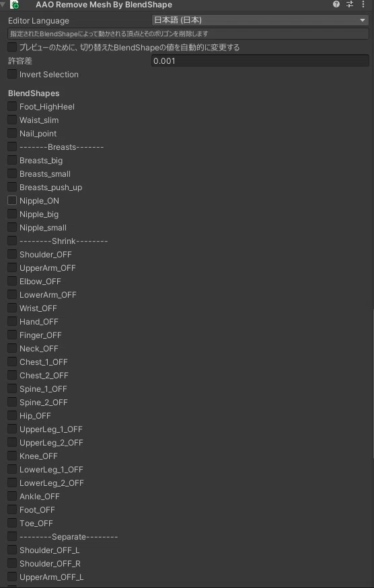Screen dimensions: 374x588
Task: Click the tolerance value field showing 0.001
Action: [x=260, y=60]
